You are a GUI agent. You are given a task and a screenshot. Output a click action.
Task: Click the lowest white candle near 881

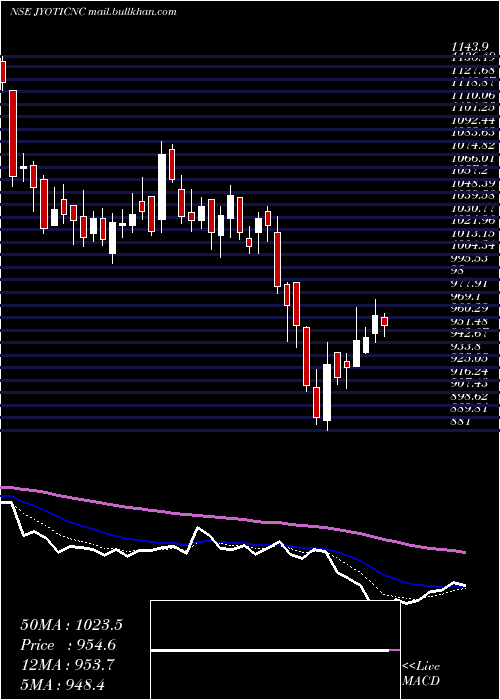pos(327,392)
